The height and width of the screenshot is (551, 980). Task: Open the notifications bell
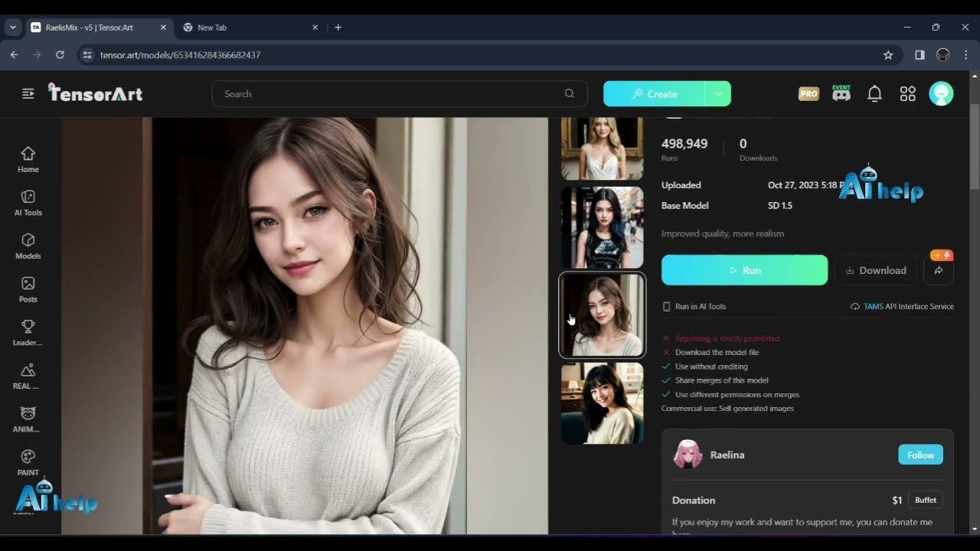[874, 93]
